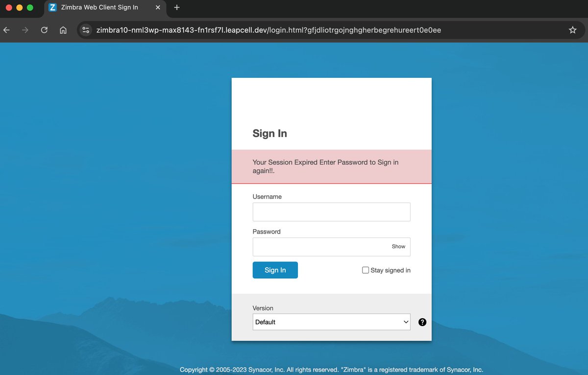Click the red macOS close window button
Screen dimensions: 588x375
9,7
